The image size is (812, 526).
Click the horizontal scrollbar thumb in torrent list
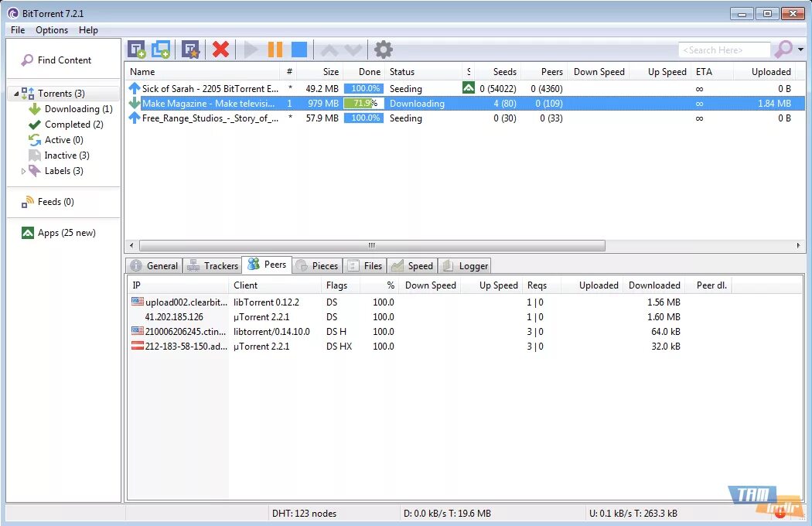click(x=372, y=245)
